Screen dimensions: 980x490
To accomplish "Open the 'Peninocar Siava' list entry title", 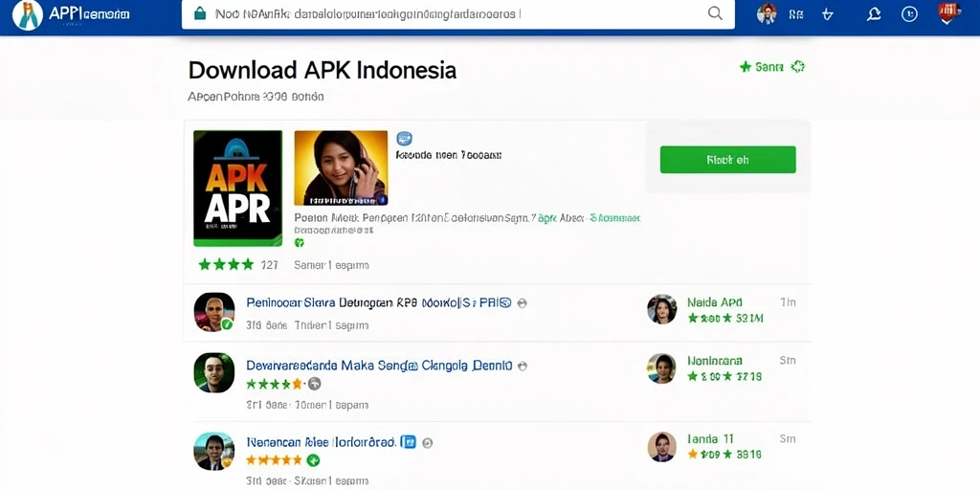I will pyautogui.click(x=378, y=303).
